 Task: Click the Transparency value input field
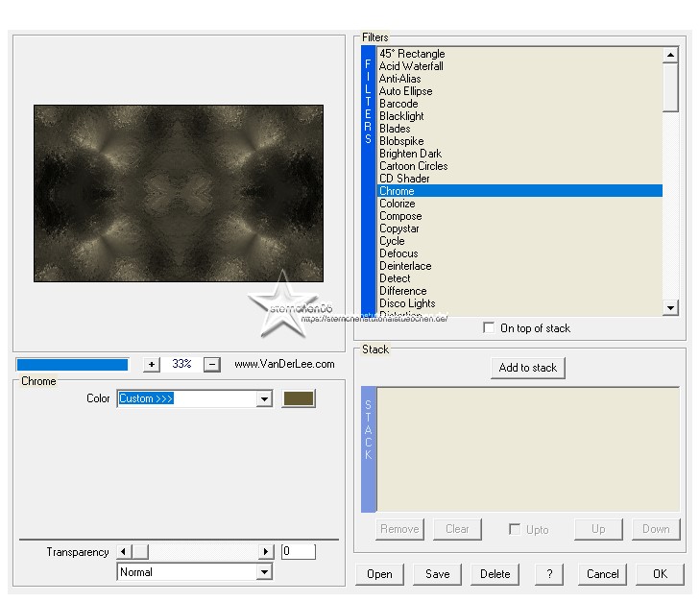[298, 552]
